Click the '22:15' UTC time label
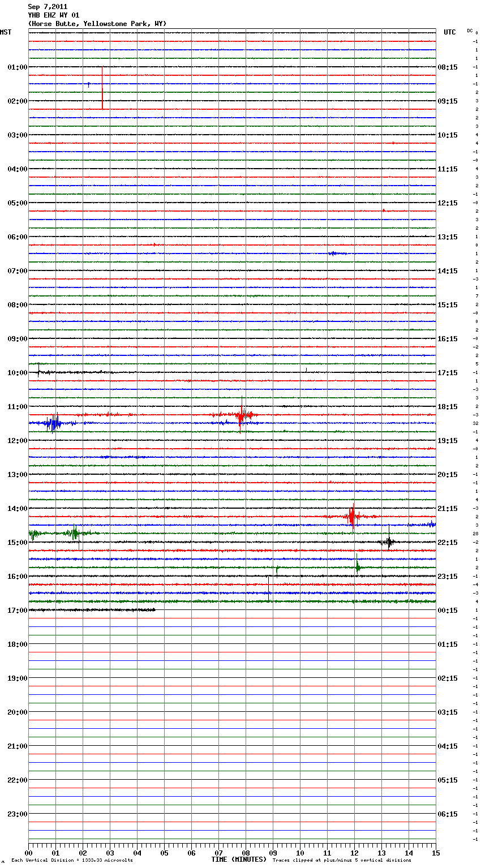This screenshot has width=481, height=868. coord(448,543)
